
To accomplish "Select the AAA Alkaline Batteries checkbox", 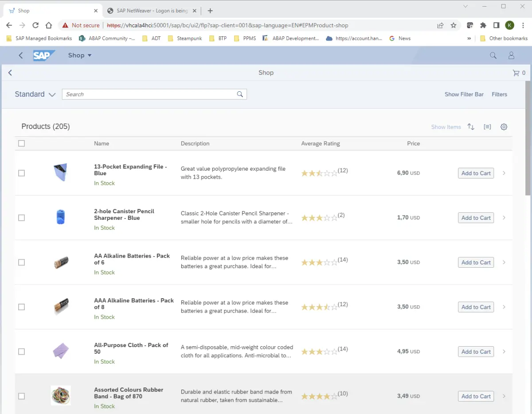I will (x=22, y=307).
